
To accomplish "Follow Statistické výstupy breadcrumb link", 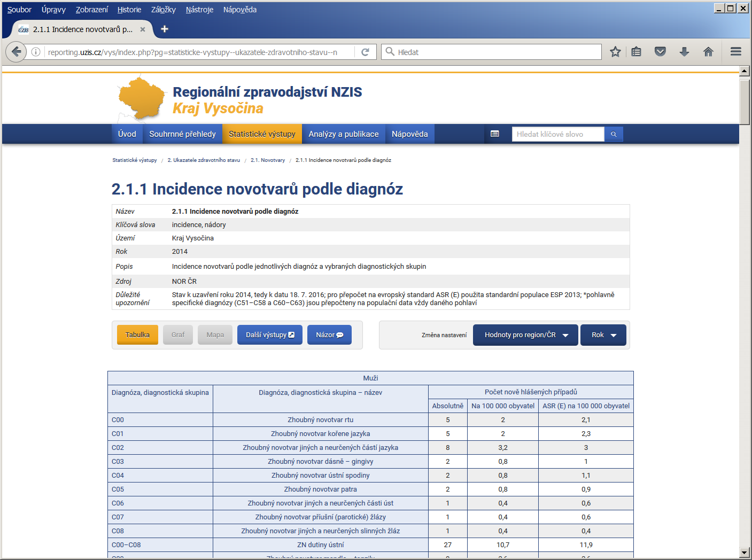I will coord(135,160).
